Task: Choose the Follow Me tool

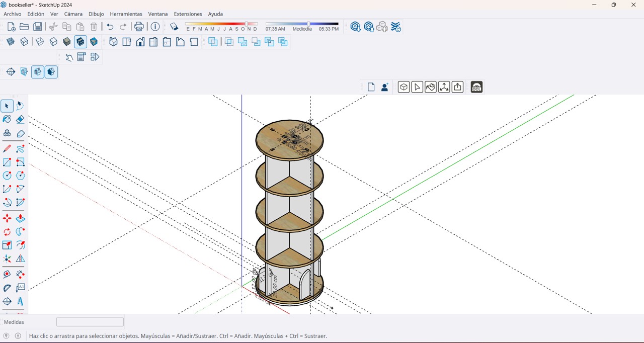Action: click(x=20, y=232)
